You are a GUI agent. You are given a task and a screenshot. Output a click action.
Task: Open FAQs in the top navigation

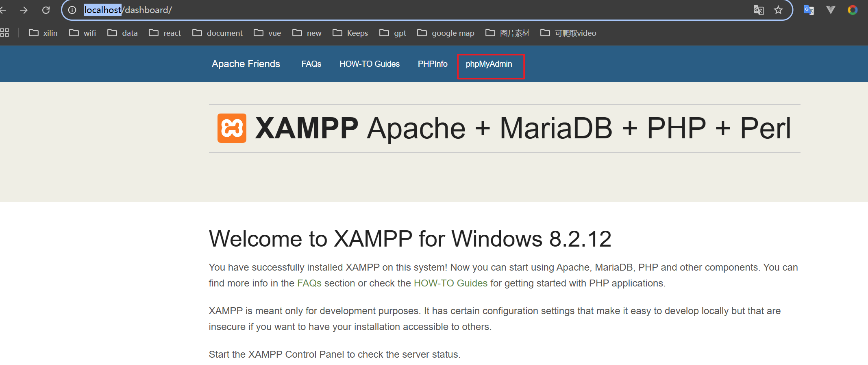pyautogui.click(x=311, y=64)
